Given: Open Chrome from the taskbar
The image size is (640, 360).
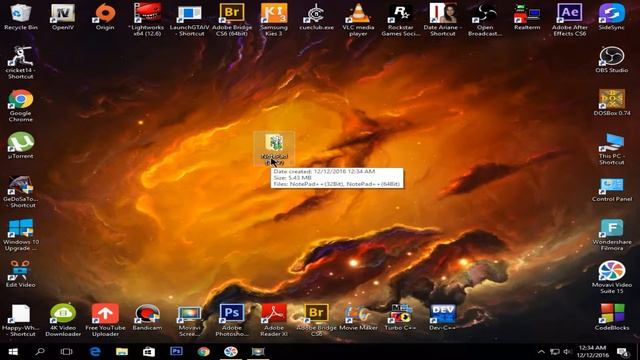Looking at the screenshot, I should (203, 351).
